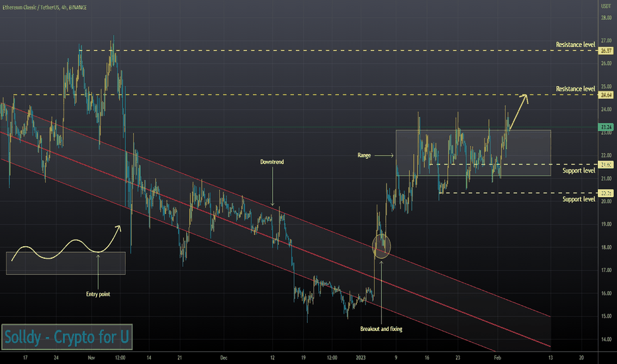Select the yellow 26.97 price tag
617x364 pixels.
[606, 51]
